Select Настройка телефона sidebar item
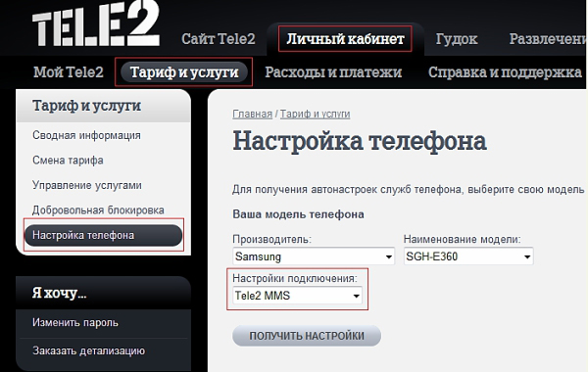 point(104,235)
